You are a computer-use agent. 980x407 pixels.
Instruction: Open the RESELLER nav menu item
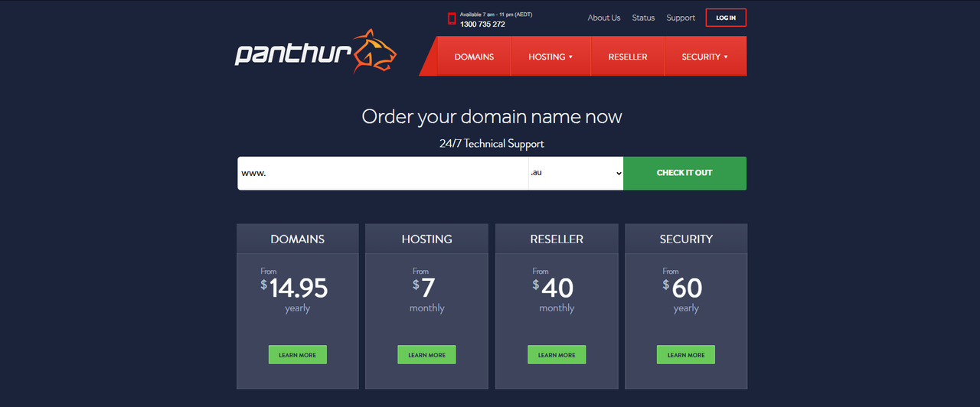(x=628, y=57)
